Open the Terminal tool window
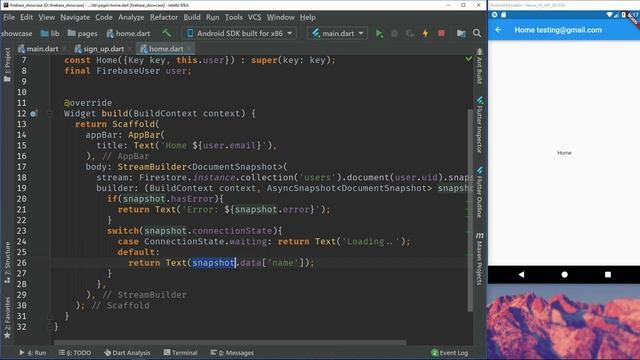Viewport: 640px width, 360px height. pos(180,353)
